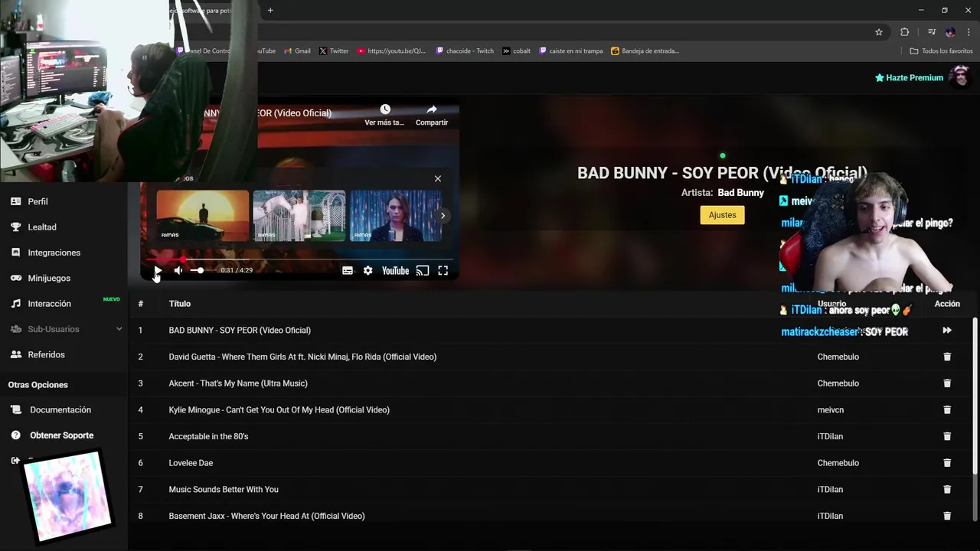
Task: Enter fullscreen video mode
Action: tap(443, 270)
